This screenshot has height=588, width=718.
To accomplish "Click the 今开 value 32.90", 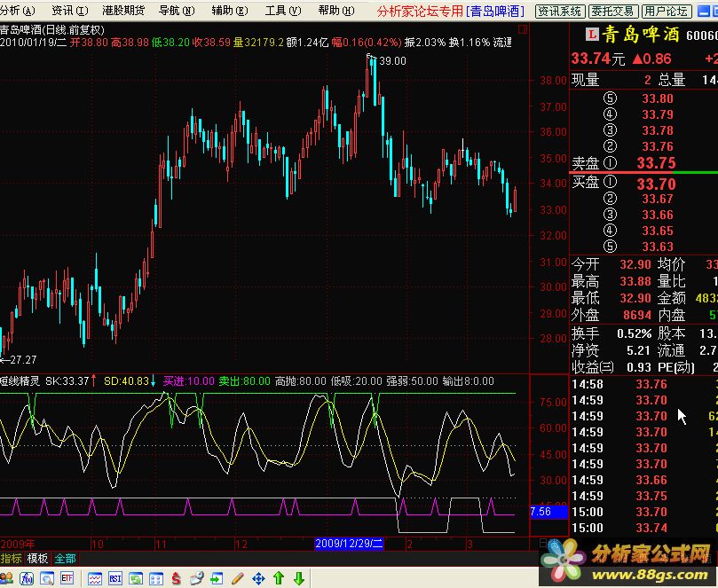I will click(x=635, y=264).
